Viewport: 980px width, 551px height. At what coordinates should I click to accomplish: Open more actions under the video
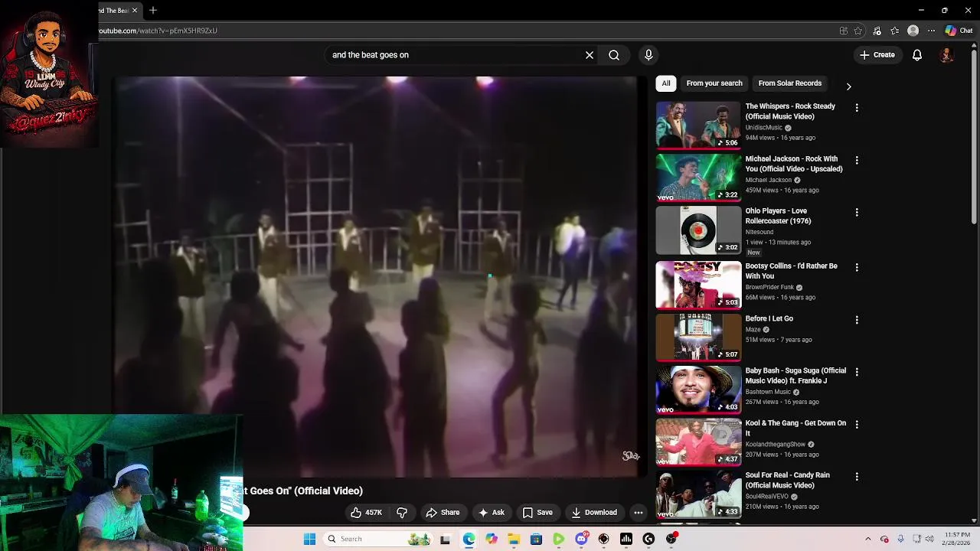tap(638, 513)
